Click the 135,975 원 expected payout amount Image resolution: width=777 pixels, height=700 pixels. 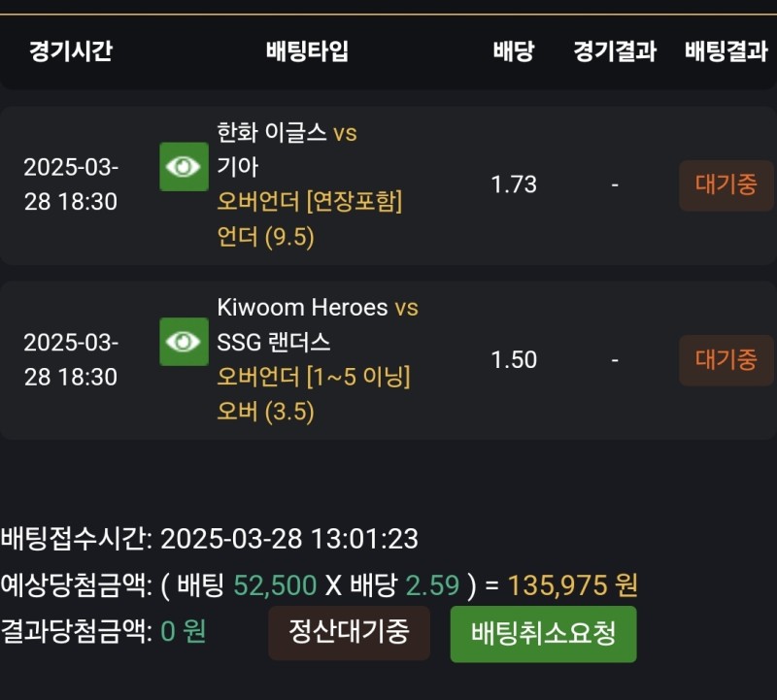(573, 585)
